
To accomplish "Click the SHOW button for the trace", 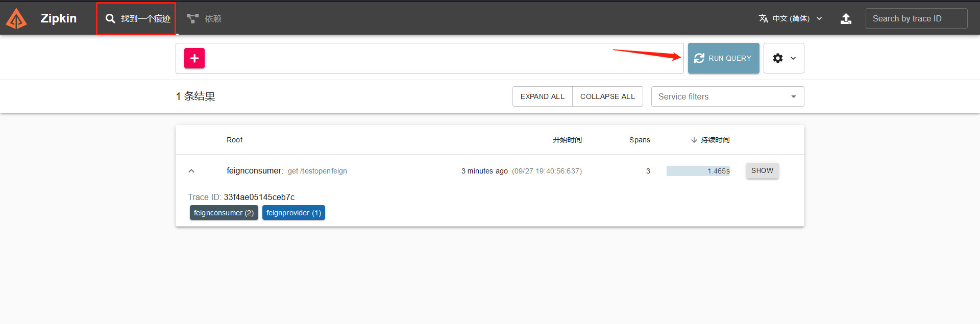I will pyautogui.click(x=762, y=170).
